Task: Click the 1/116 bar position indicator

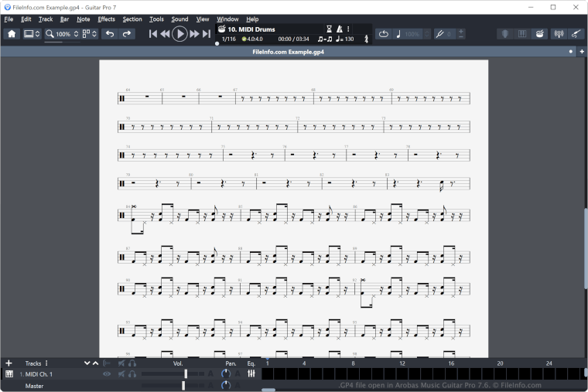Action: coord(229,39)
